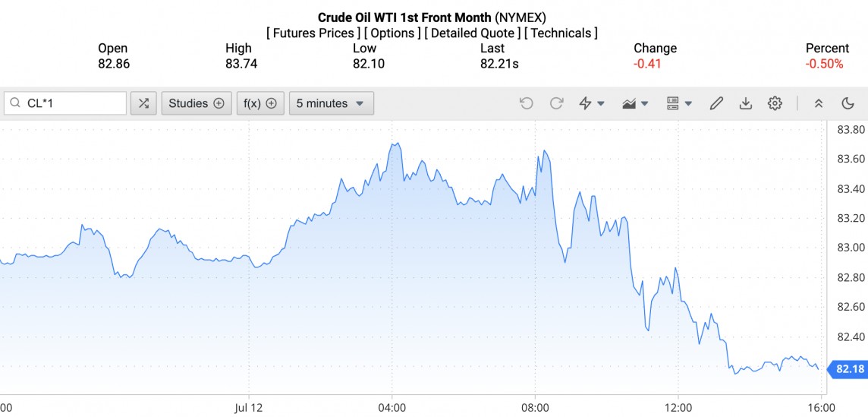The width and height of the screenshot is (868, 417).
Task: Toggle dark mode moon icon
Action: tap(848, 103)
